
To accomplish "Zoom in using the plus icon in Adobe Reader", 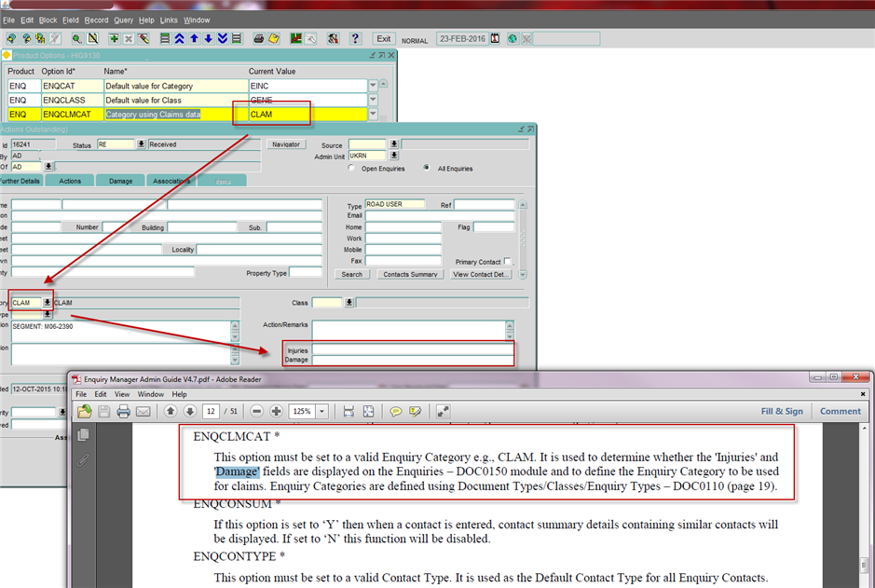I will click(278, 411).
